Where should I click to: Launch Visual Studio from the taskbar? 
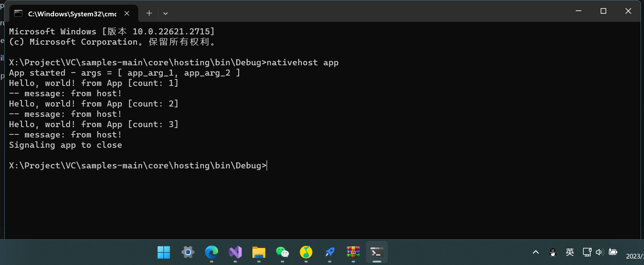point(235,252)
